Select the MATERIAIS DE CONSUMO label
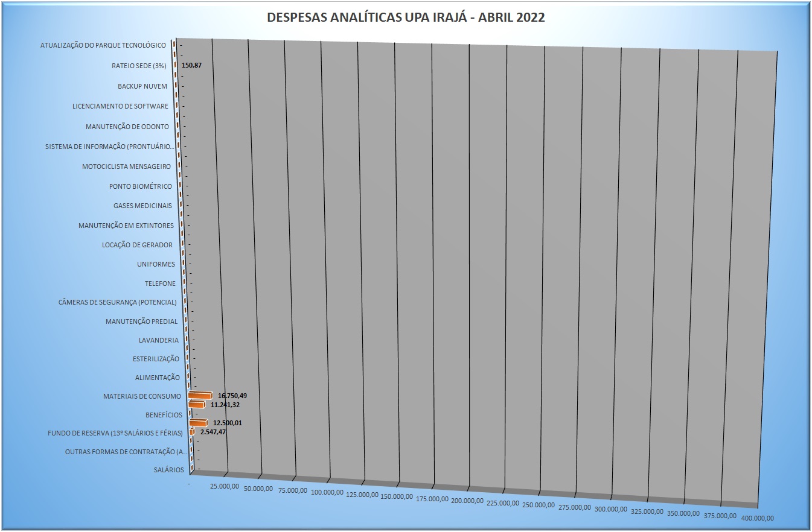The width and height of the screenshot is (812, 532). pyautogui.click(x=142, y=396)
